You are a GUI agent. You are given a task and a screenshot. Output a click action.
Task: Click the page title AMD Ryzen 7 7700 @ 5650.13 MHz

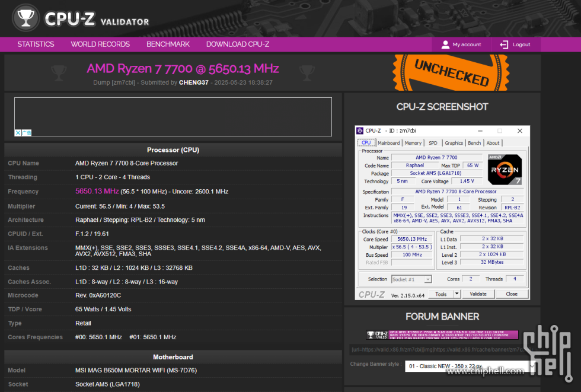coord(183,69)
